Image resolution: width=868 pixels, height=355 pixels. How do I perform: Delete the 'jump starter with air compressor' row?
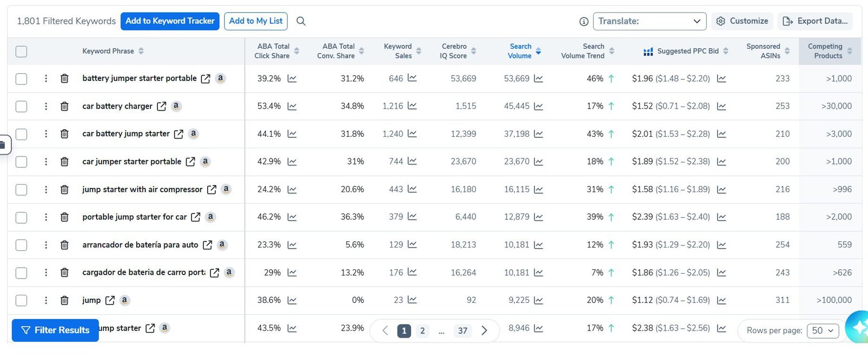[x=65, y=189]
